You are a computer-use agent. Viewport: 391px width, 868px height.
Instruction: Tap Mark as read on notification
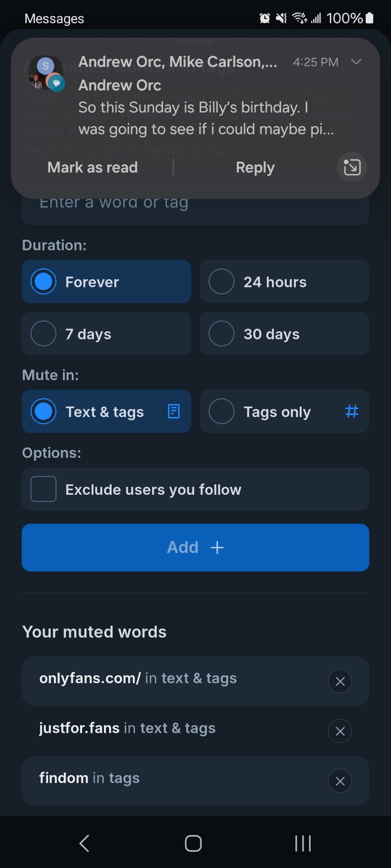93,168
